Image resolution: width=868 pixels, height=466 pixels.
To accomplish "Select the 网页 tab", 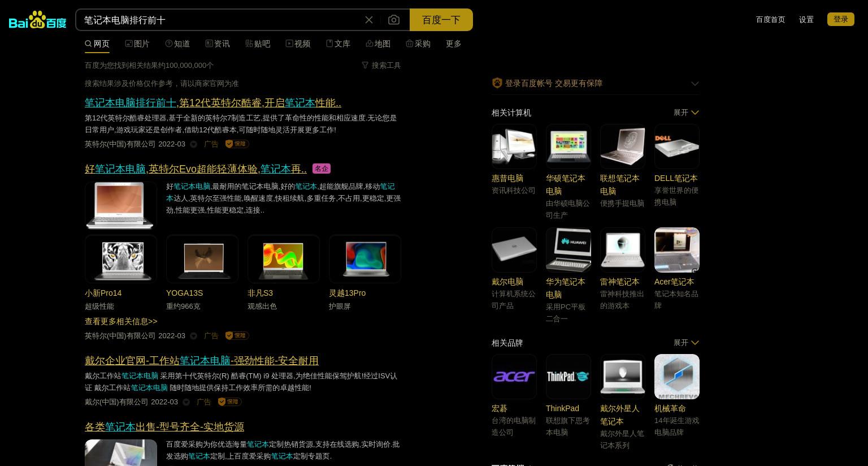I will coord(97,44).
